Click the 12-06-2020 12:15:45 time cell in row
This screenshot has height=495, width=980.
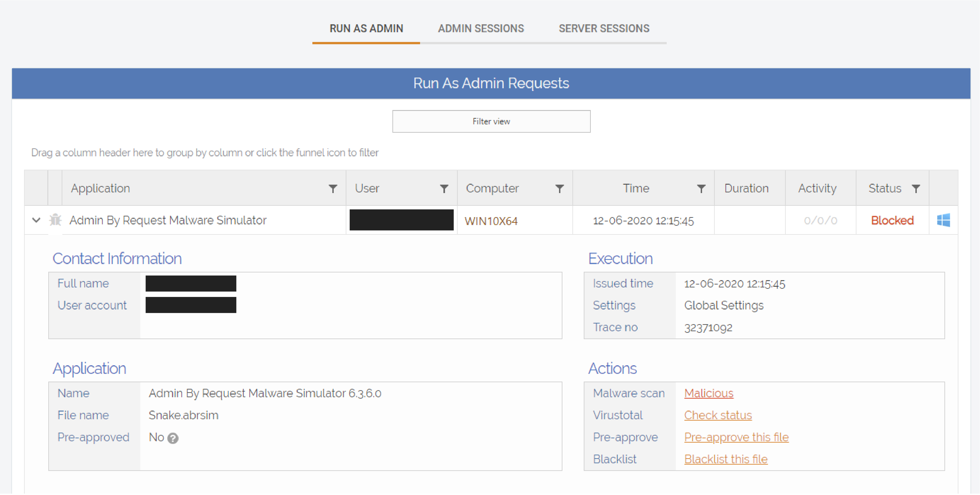tap(643, 221)
